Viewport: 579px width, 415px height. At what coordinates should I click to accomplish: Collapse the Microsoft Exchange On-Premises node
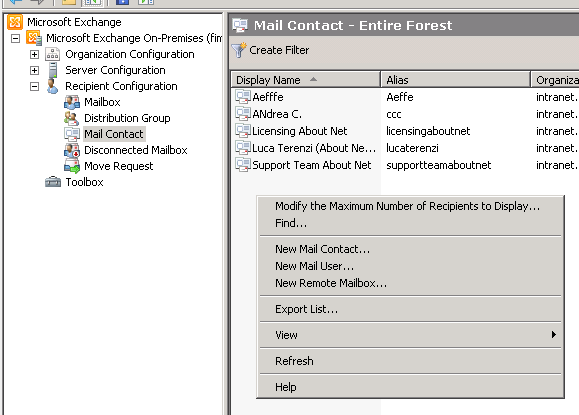[x=16, y=38]
